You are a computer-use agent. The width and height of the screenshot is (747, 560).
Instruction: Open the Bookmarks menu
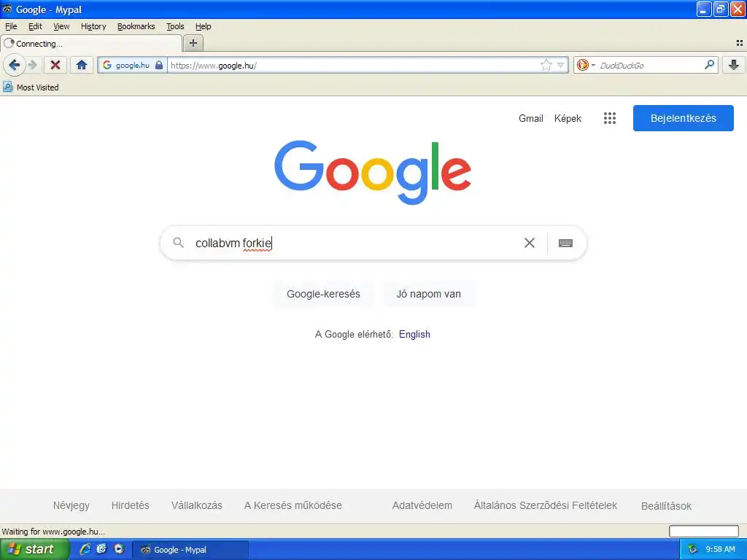click(x=136, y=26)
